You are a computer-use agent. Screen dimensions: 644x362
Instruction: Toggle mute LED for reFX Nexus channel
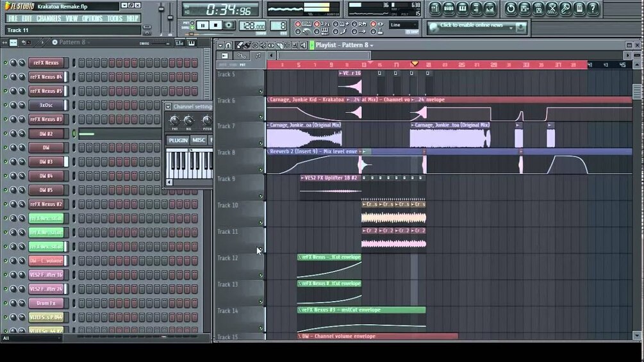click(x=5, y=63)
